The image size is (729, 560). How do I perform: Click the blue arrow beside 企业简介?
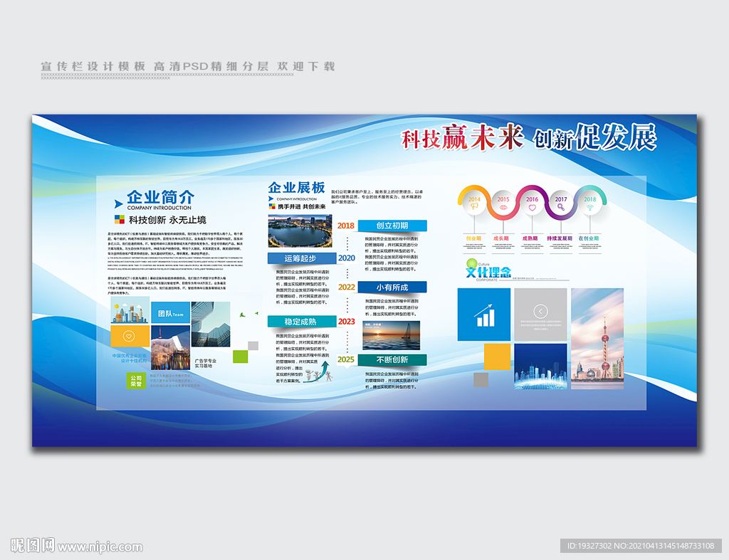[x=119, y=204]
